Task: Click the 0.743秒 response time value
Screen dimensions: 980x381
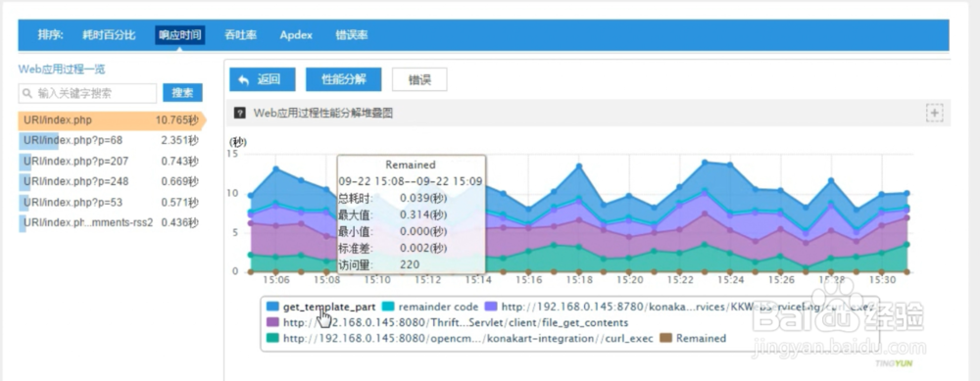Action: pyautogui.click(x=179, y=162)
